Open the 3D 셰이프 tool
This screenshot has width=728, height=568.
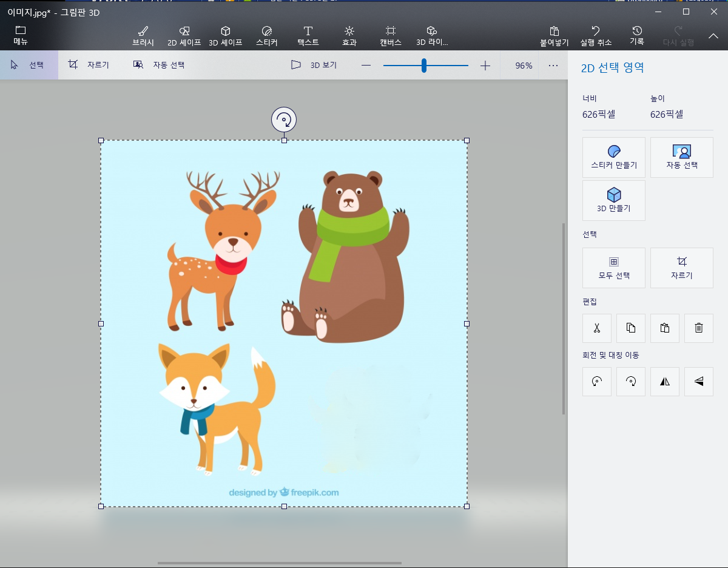click(x=226, y=36)
